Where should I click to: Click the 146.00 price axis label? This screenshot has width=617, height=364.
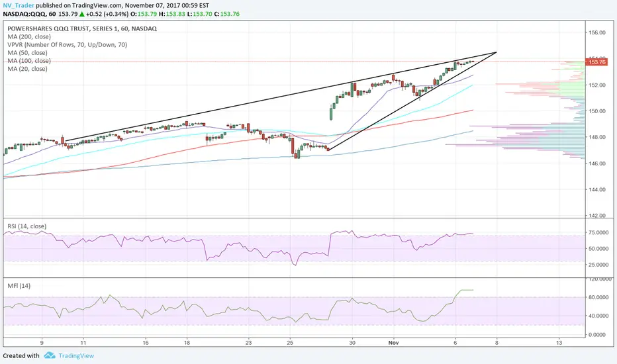tap(597, 163)
